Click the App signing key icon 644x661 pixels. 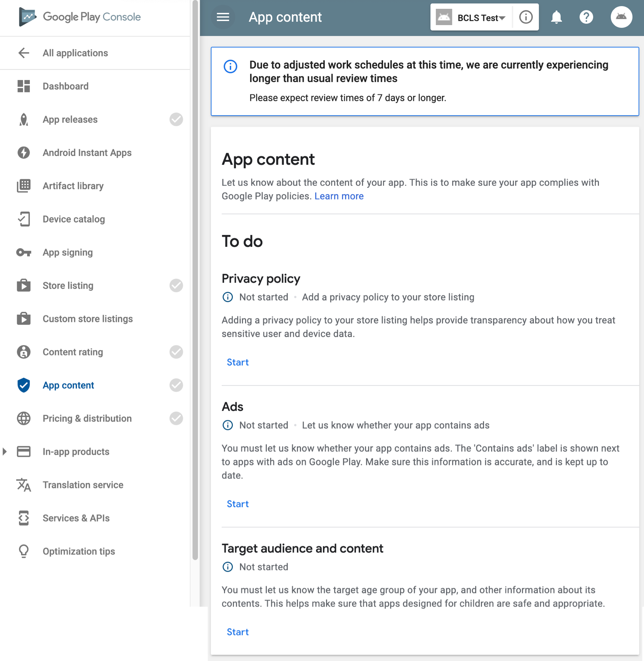coord(24,253)
